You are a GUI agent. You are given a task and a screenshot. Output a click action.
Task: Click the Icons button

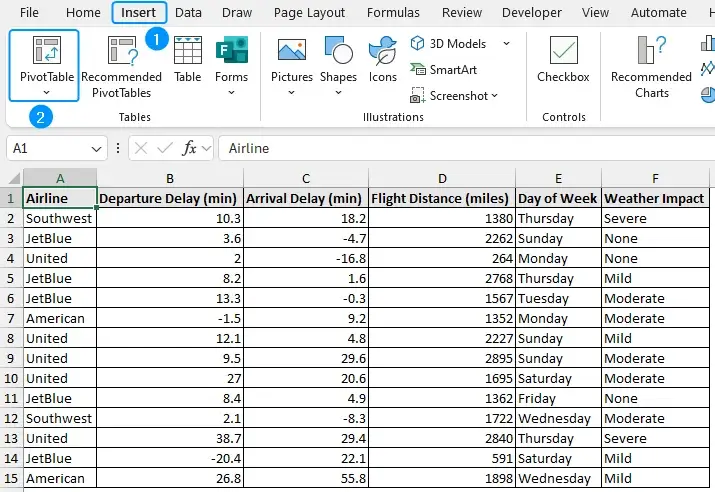[x=383, y=59]
